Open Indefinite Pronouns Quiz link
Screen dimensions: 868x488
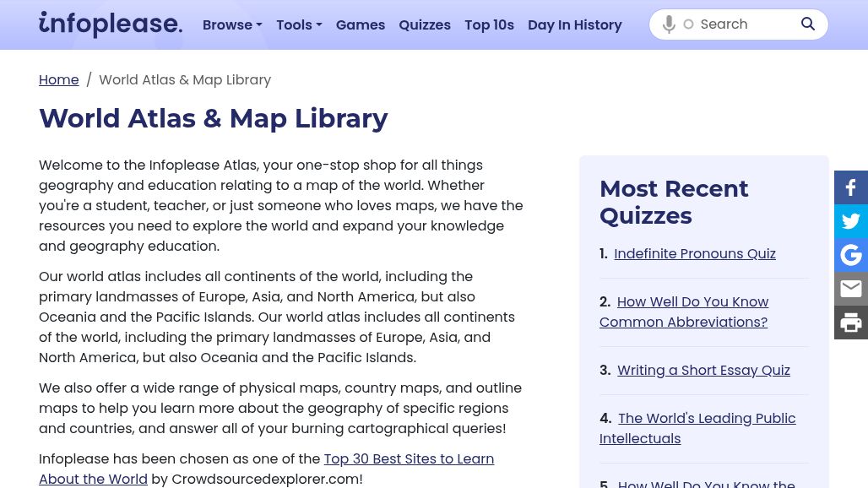[x=695, y=253]
